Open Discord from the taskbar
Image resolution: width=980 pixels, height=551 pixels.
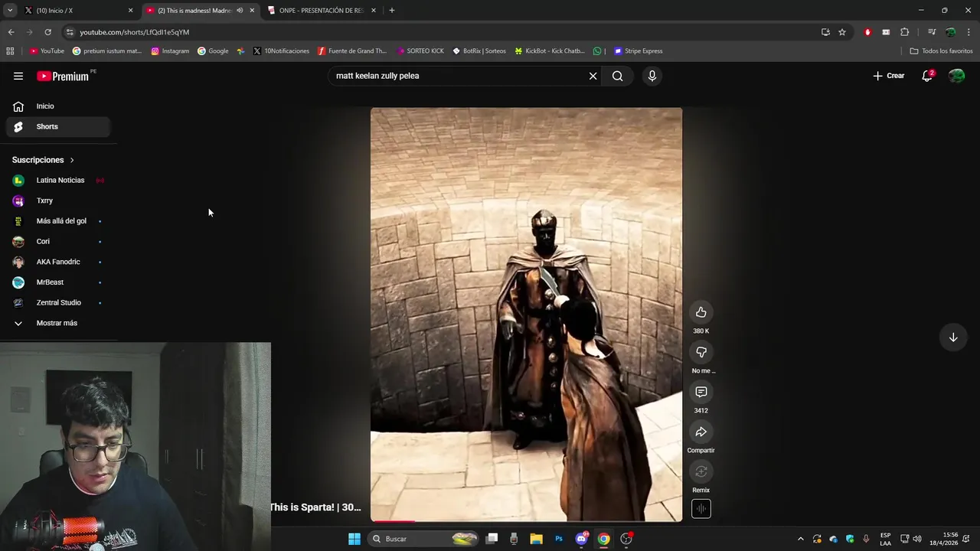pos(581,539)
